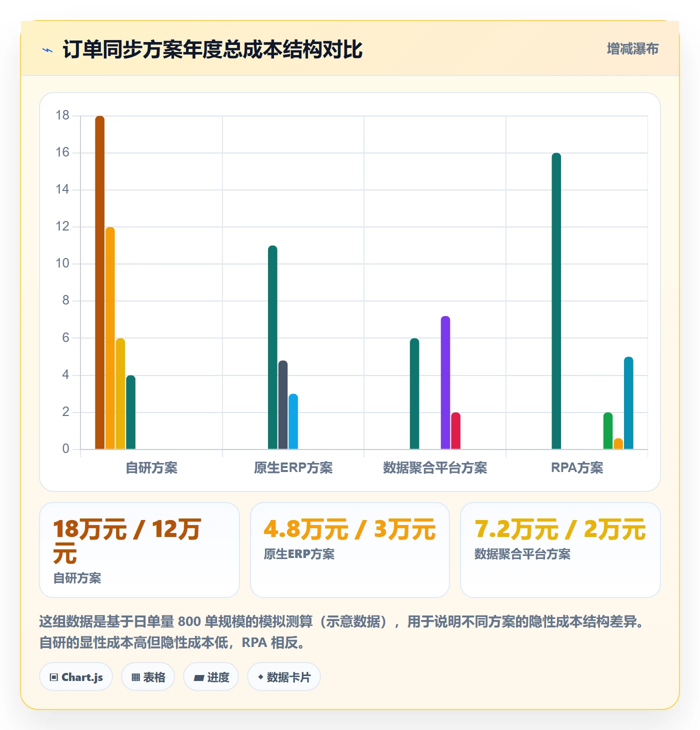Image resolution: width=700 pixels, height=730 pixels.
Task: Click the title 订单同步方案年度总成本结构对比
Action: coord(212,49)
